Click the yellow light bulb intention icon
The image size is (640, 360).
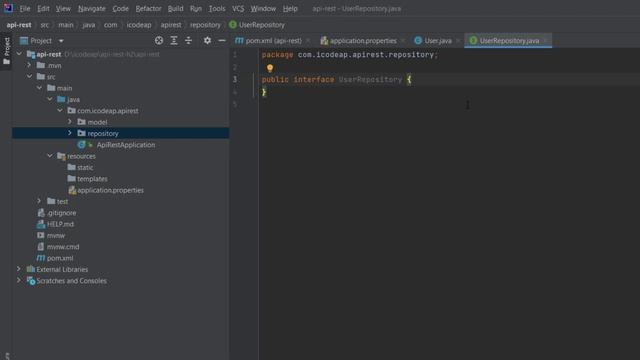tap(270, 68)
